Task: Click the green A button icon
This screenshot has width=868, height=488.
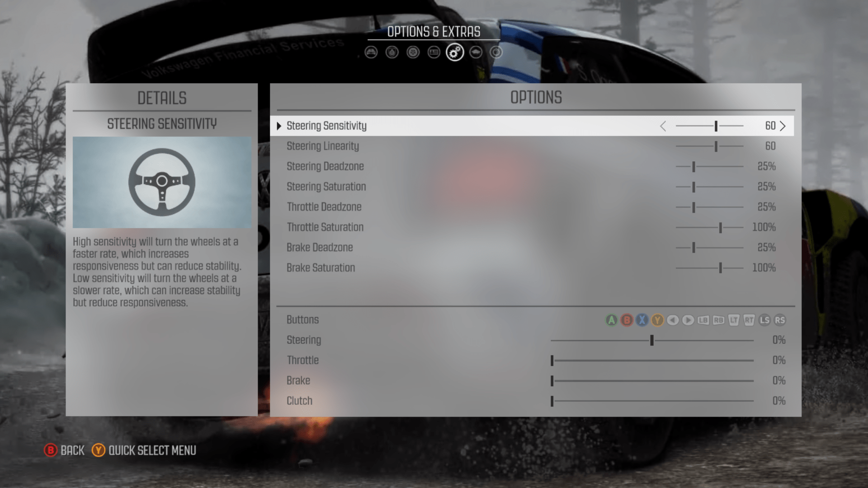Action: tap(612, 320)
